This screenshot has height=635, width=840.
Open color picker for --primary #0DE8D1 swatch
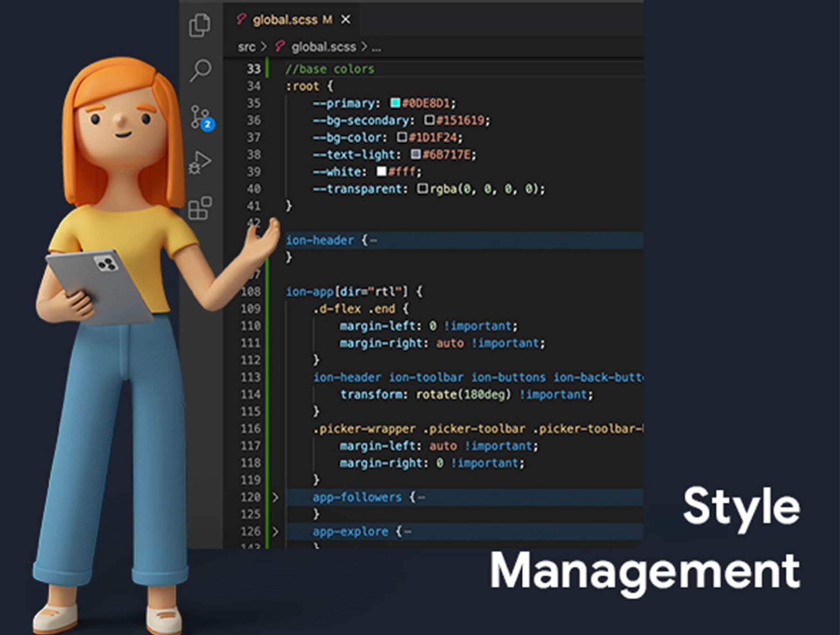pos(395,103)
